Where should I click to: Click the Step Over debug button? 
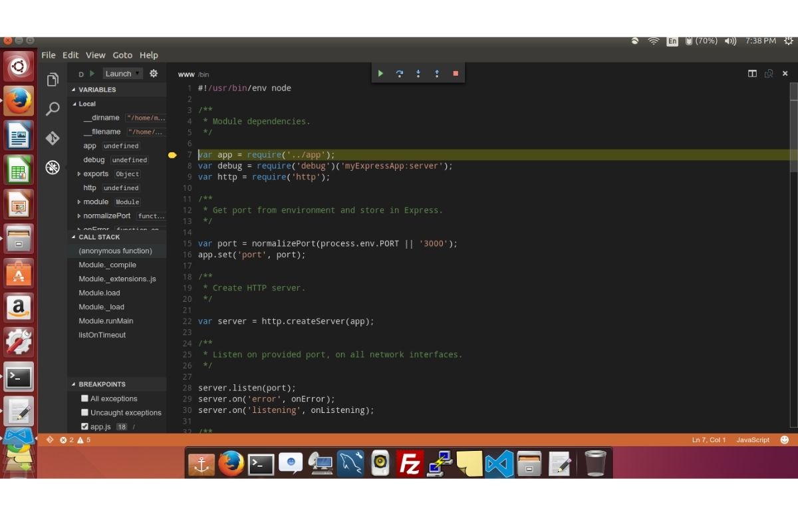[x=399, y=74]
